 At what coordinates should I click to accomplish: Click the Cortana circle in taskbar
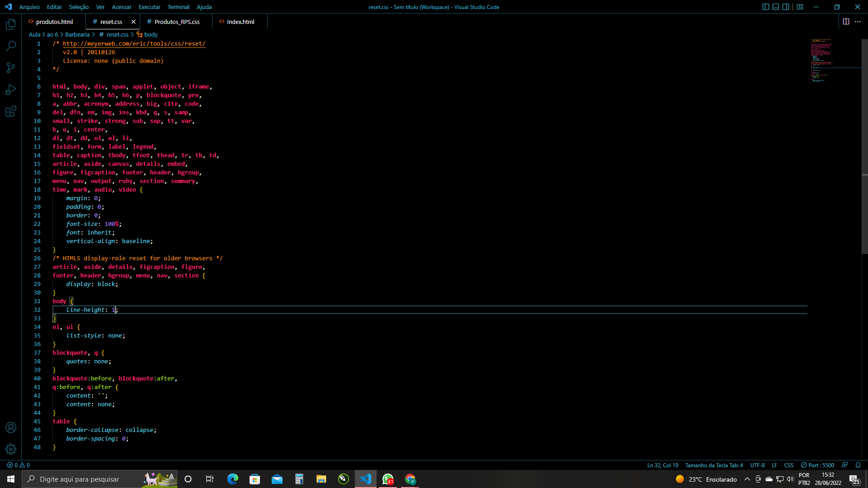pos(188,479)
